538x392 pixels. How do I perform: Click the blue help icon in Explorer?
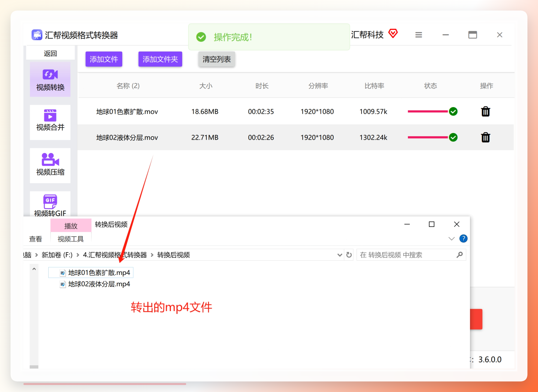tap(463, 239)
